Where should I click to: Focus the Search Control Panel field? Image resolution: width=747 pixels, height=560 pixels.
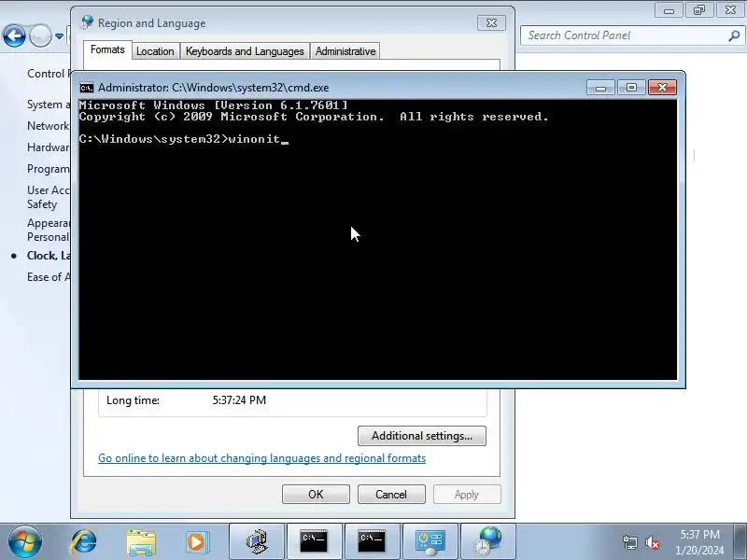tap(632, 35)
